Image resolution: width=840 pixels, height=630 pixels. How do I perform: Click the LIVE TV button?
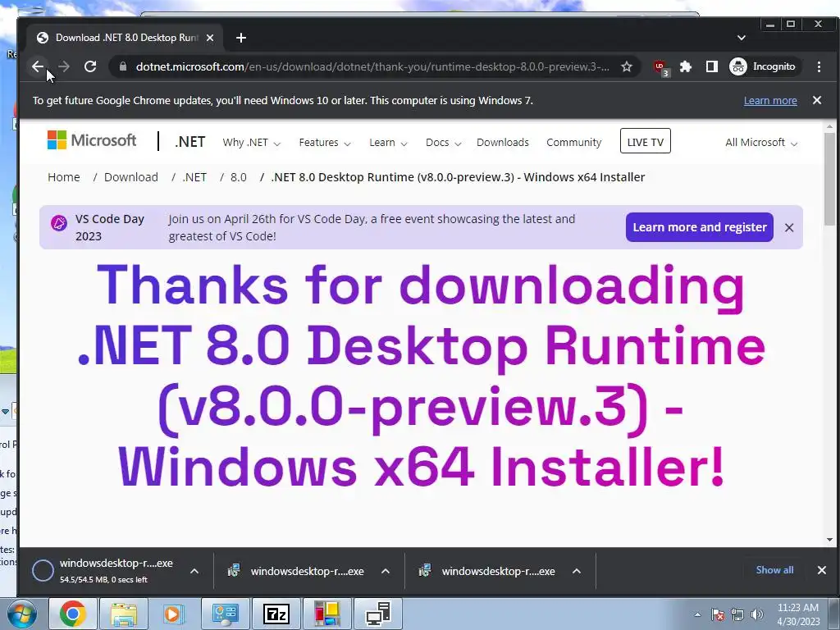(645, 141)
